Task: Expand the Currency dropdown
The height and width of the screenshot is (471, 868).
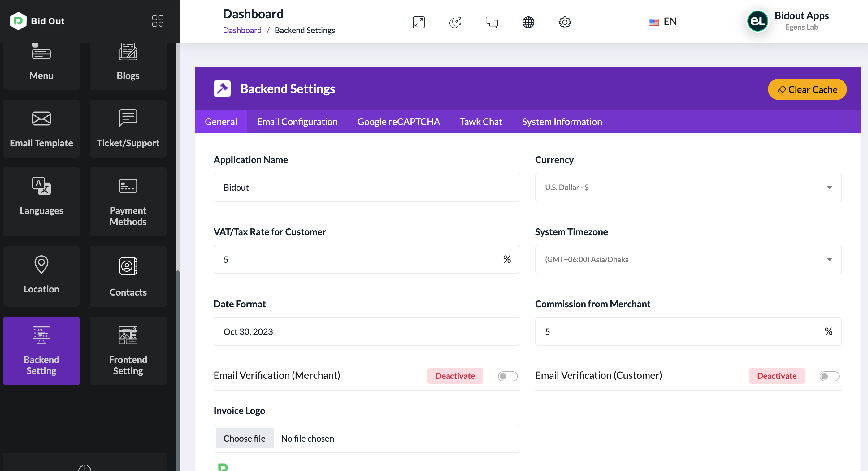Action: (x=688, y=187)
